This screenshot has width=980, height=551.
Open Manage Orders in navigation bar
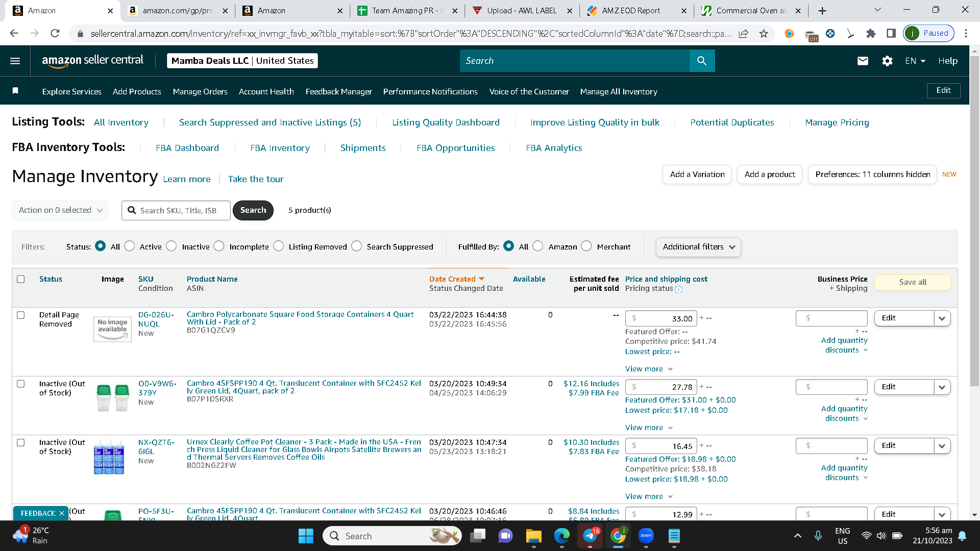[200, 91]
